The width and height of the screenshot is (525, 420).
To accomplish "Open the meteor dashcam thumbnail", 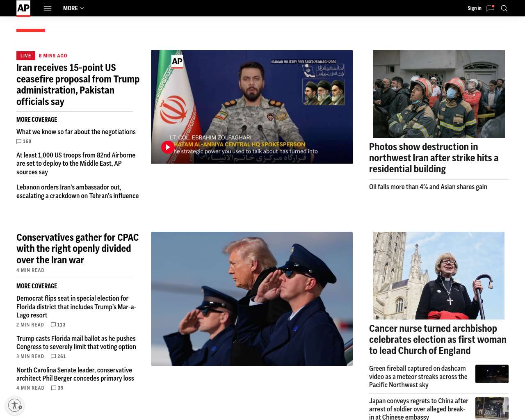I will point(492,374).
